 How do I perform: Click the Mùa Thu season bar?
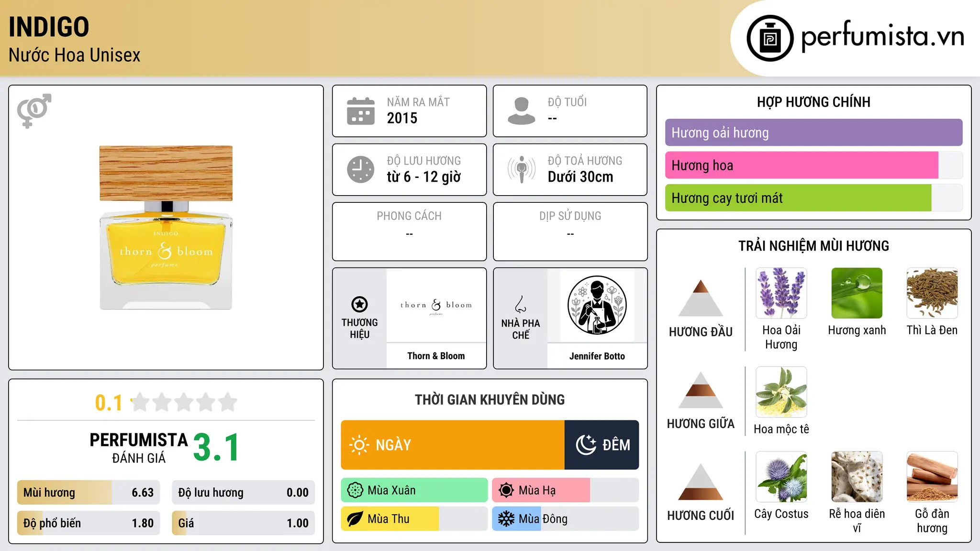[414, 519]
